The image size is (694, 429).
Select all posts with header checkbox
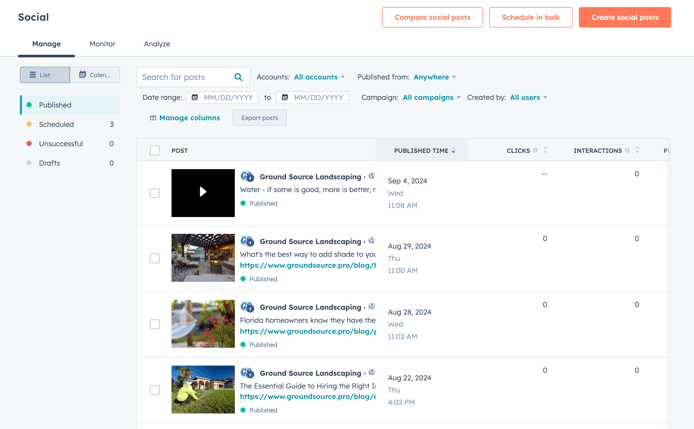pos(154,151)
